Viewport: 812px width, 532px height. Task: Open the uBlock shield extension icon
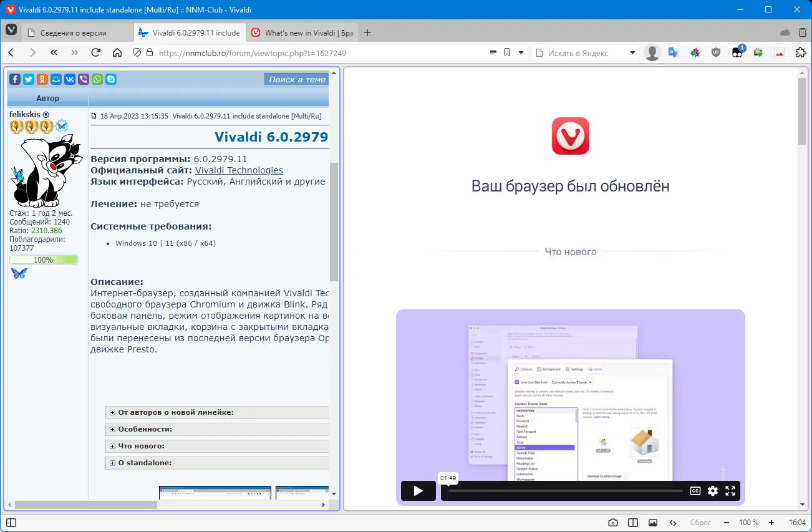716,53
